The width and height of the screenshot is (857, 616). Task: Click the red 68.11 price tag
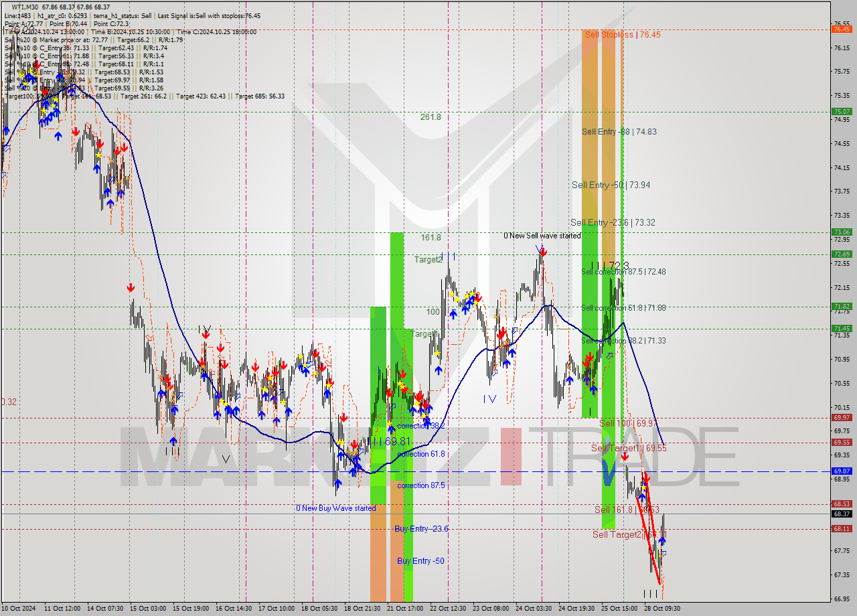coord(842,529)
